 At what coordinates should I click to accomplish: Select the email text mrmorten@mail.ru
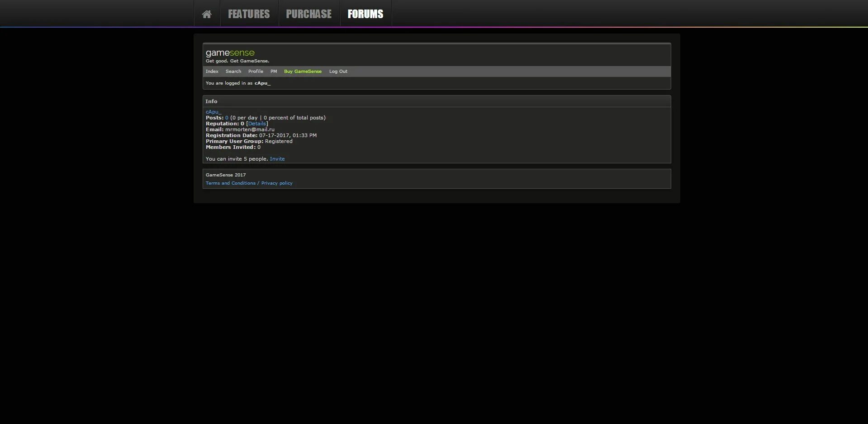250,129
